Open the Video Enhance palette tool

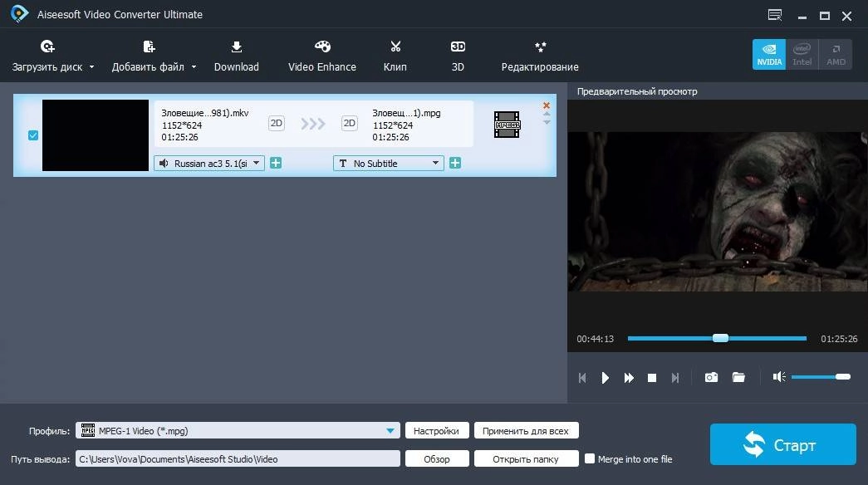pyautogui.click(x=322, y=56)
